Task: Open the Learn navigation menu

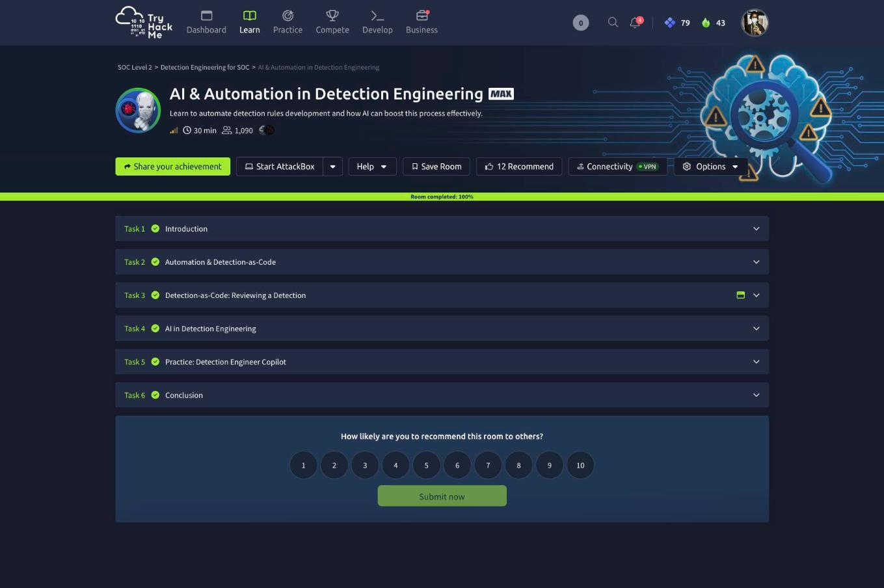Action: tap(250, 22)
